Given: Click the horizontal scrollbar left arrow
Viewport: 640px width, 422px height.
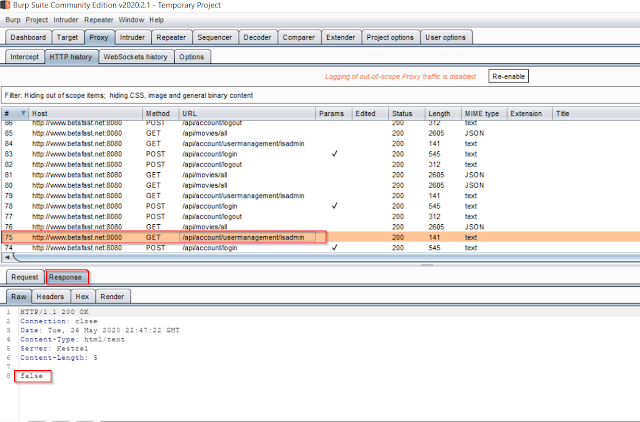Looking at the screenshot, I should [7, 257].
